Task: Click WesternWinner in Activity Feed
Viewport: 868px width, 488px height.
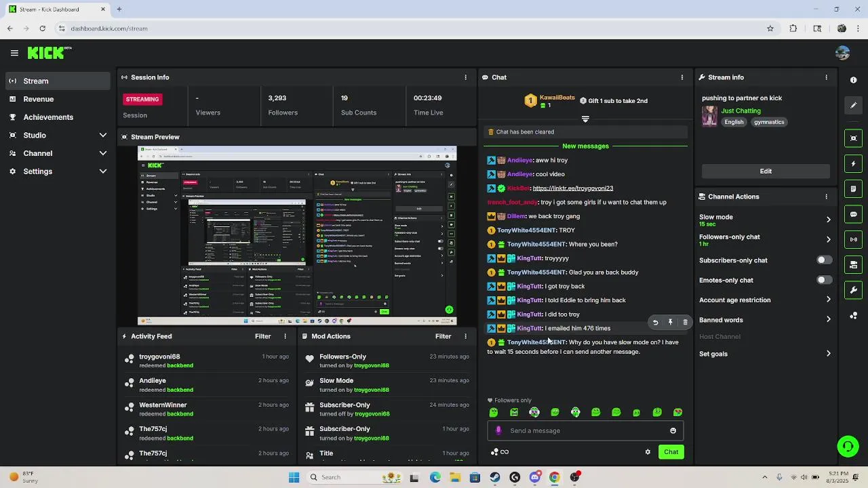Action: point(163,405)
